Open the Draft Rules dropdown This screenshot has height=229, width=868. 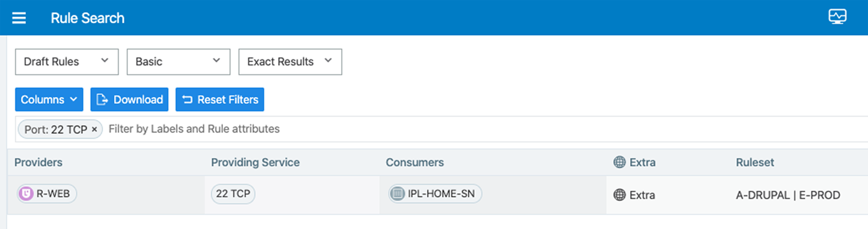tap(67, 62)
